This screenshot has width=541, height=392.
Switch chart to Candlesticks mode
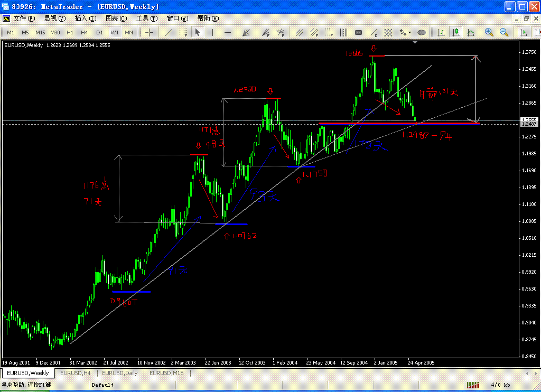click(x=456, y=32)
